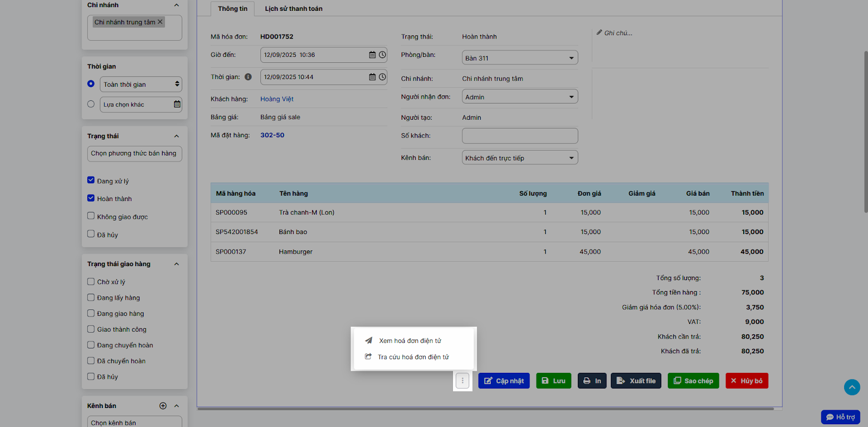The height and width of the screenshot is (427, 868).
Task: Switch to the Lịch sử thanh toán tab
Action: (x=293, y=9)
